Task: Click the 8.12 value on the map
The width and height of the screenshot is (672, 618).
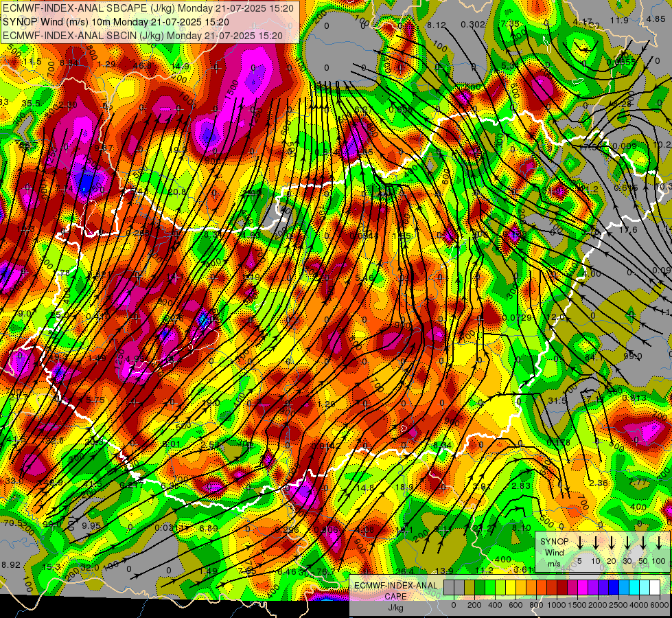Action: [x=437, y=25]
